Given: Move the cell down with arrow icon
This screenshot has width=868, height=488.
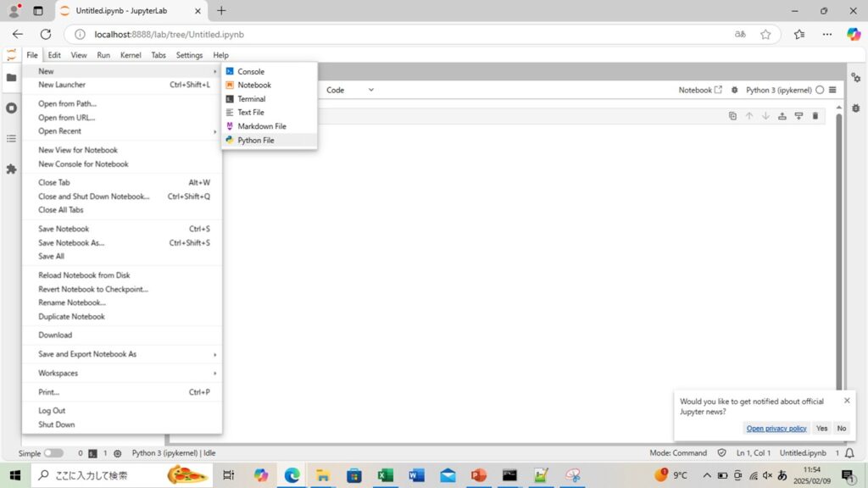Looking at the screenshot, I should click(765, 115).
